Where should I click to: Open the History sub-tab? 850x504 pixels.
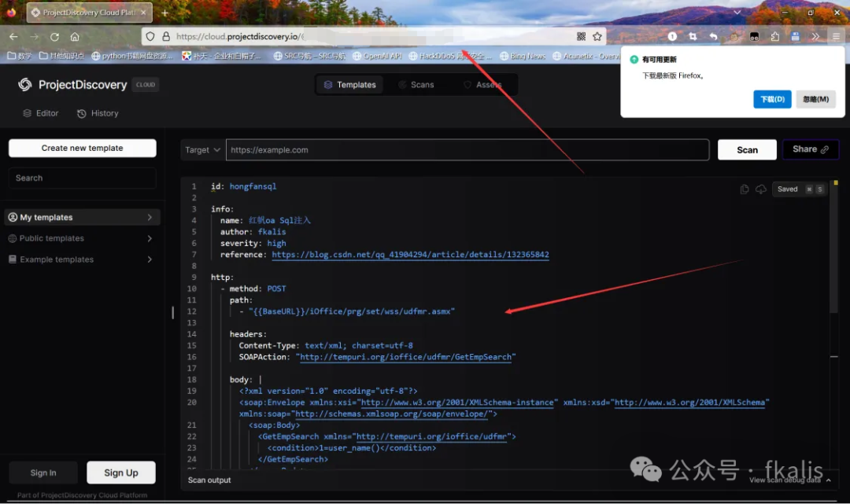pyautogui.click(x=98, y=113)
